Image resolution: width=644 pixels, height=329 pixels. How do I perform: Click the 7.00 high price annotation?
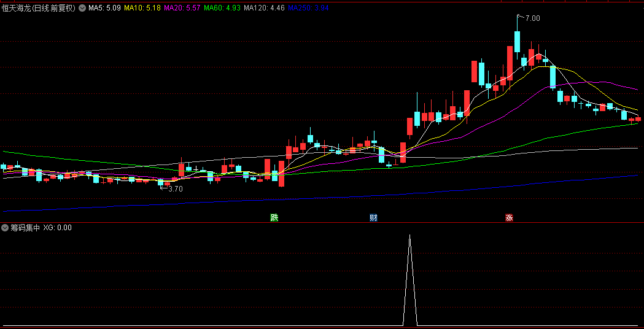533,18
